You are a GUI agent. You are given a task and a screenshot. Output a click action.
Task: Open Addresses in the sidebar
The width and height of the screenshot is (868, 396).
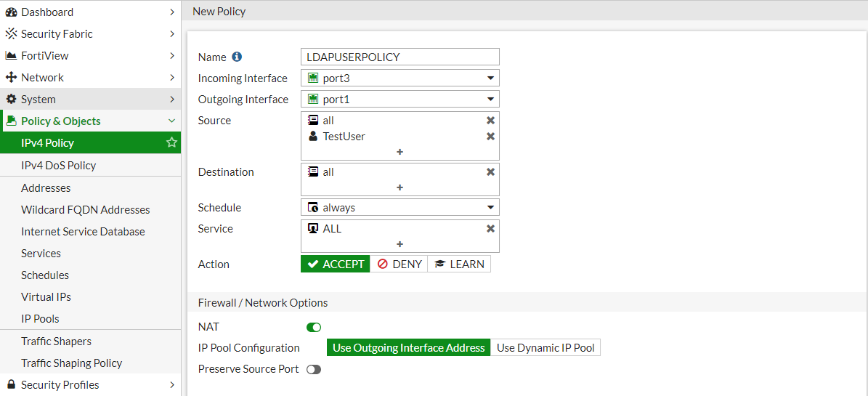pyautogui.click(x=46, y=188)
